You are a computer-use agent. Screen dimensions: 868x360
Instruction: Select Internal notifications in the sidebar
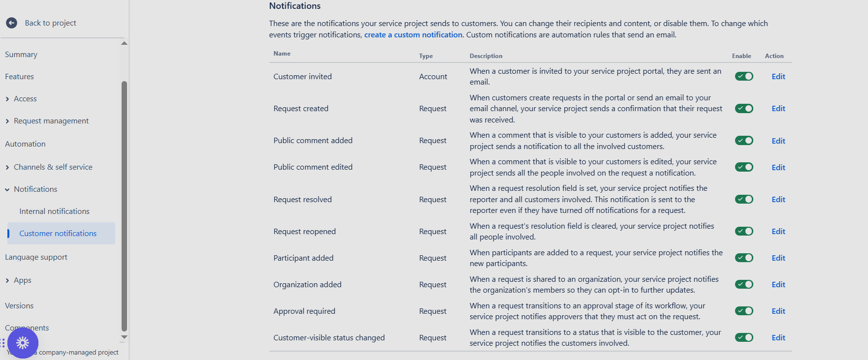tap(54, 211)
